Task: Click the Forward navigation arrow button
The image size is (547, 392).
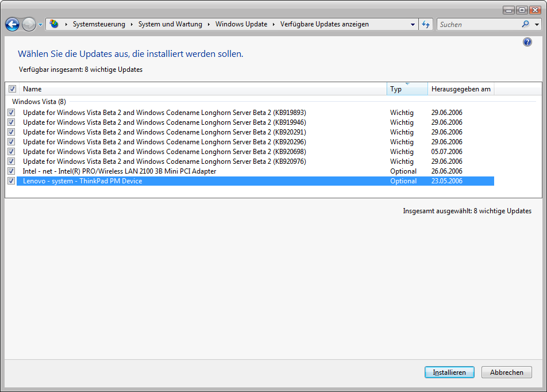Action: 29,24
